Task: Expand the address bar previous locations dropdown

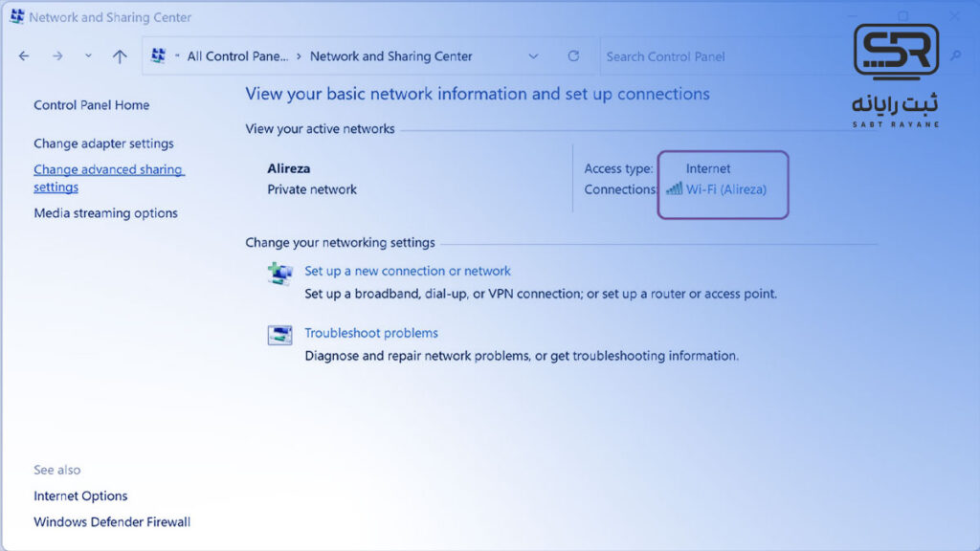Action: 533,56
